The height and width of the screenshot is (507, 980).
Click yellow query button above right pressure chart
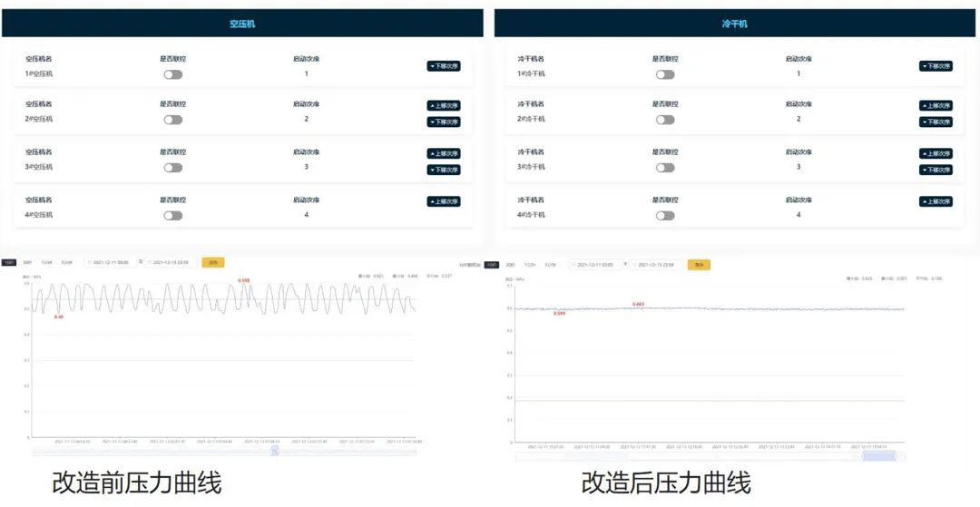click(699, 265)
